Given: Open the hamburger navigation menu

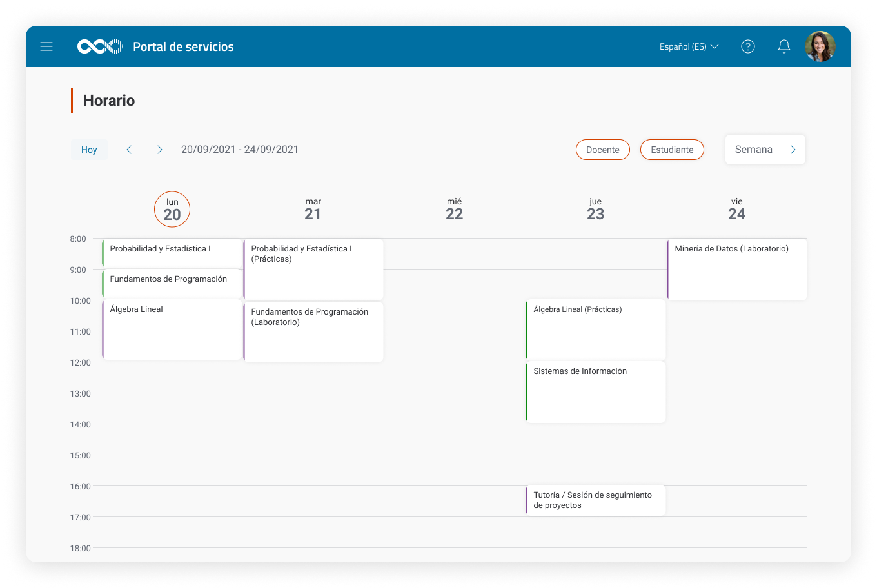Looking at the screenshot, I should (46, 46).
